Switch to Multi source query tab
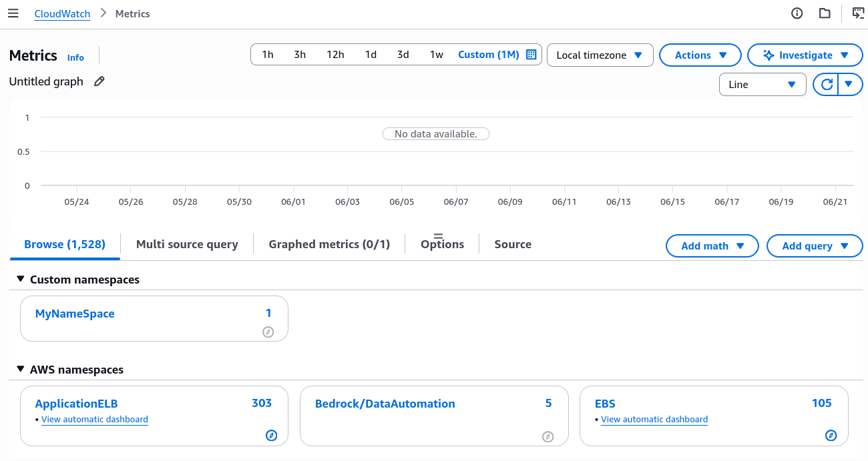The height and width of the screenshot is (461, 868). (187, 244)
